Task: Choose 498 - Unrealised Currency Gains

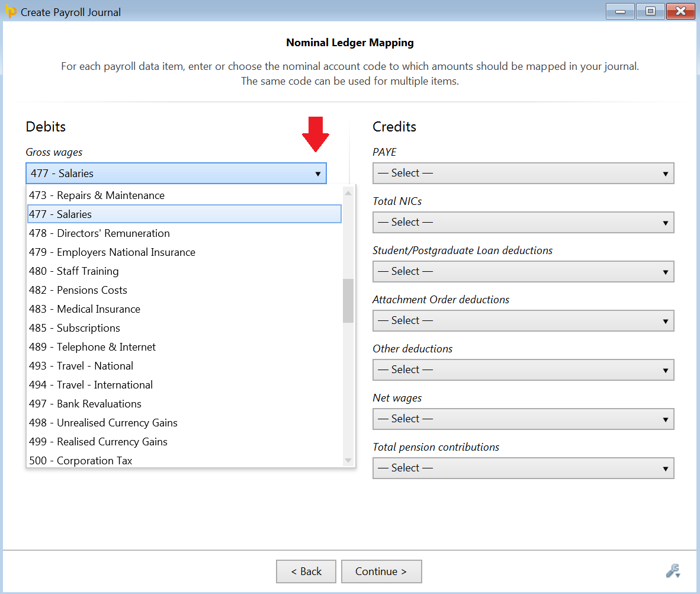Action: tap(184, 423)
